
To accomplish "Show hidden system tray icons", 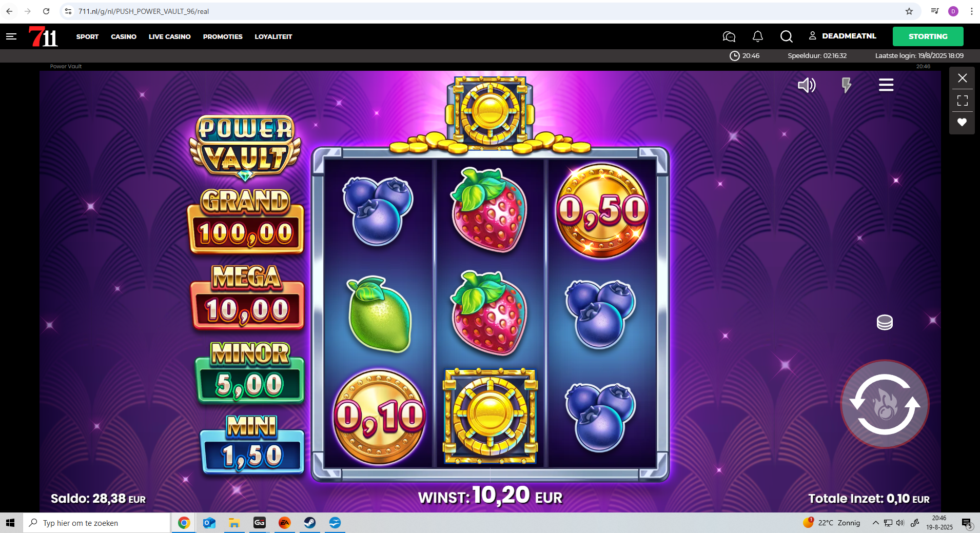I will point(875,523).
